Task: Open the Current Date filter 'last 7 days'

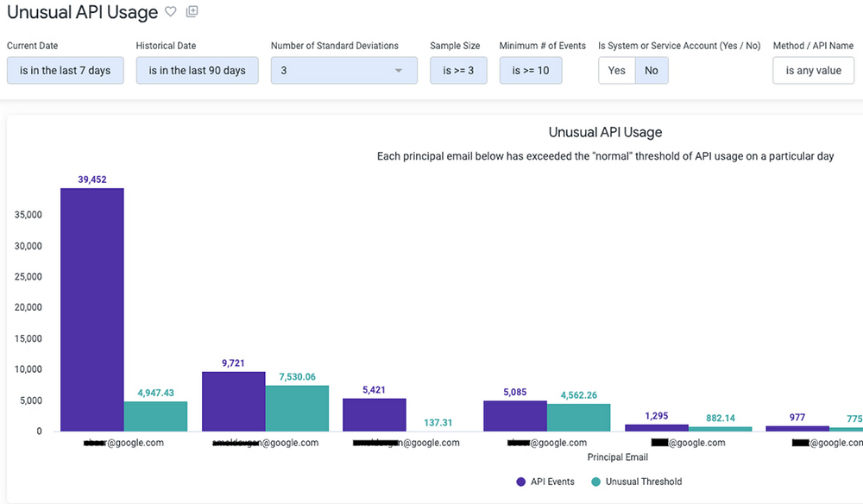Action: [x=65, y=71]
